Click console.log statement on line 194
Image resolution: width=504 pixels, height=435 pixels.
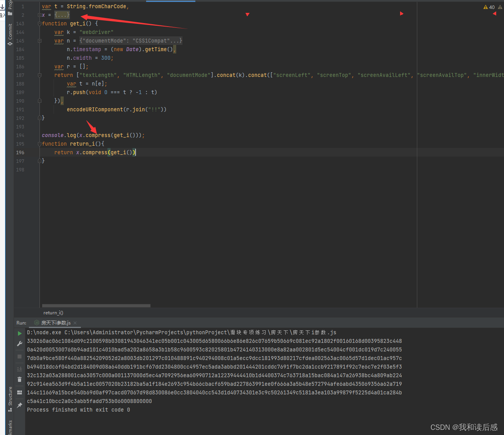tap(93, 135)
